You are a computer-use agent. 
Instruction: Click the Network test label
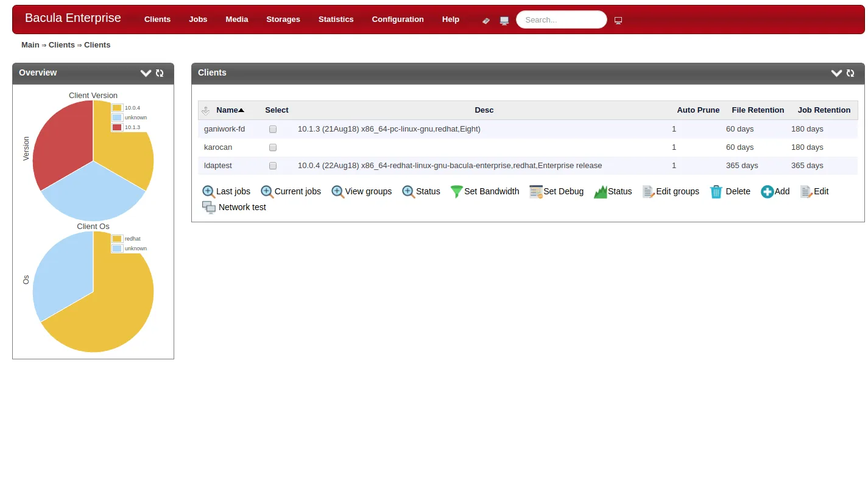242,207
